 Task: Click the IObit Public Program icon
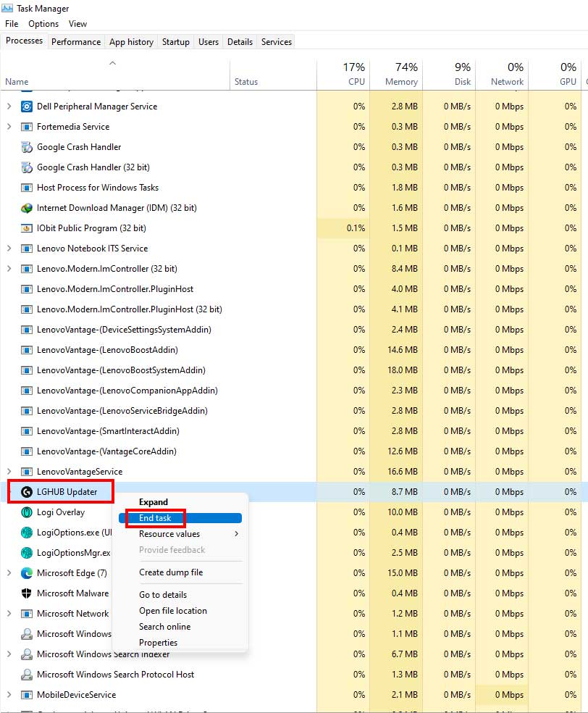tap(27, 228)
